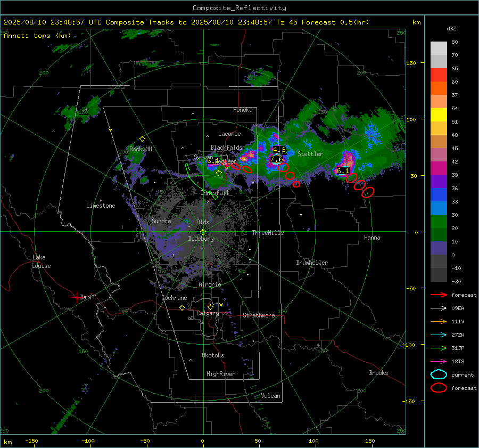
Task: Click the Calgary city label
Action: pos(208,313)
